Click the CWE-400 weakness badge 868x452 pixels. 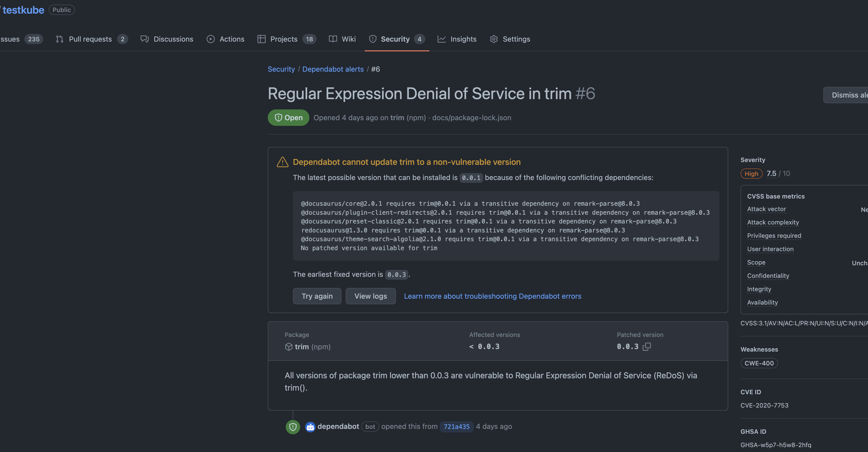click(759, 363)
